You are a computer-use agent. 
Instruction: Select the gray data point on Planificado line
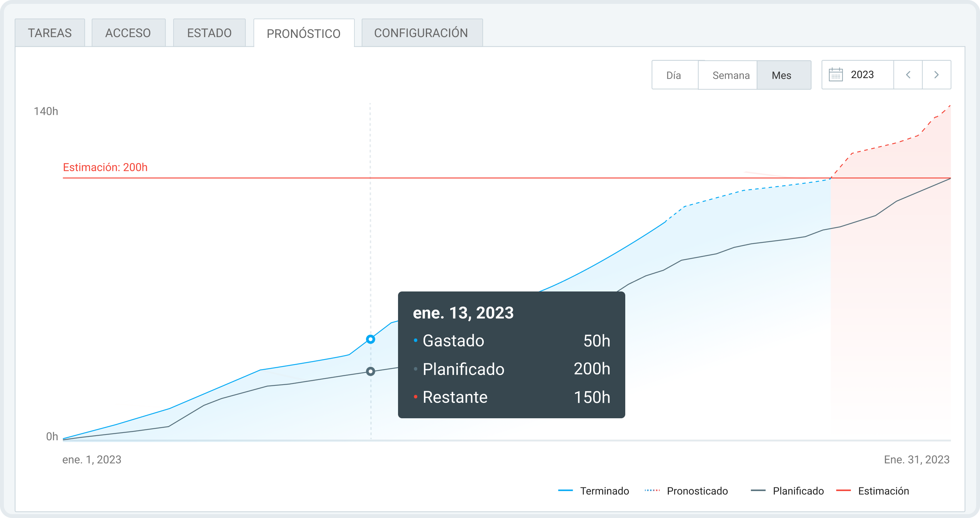tap(371, 372)
